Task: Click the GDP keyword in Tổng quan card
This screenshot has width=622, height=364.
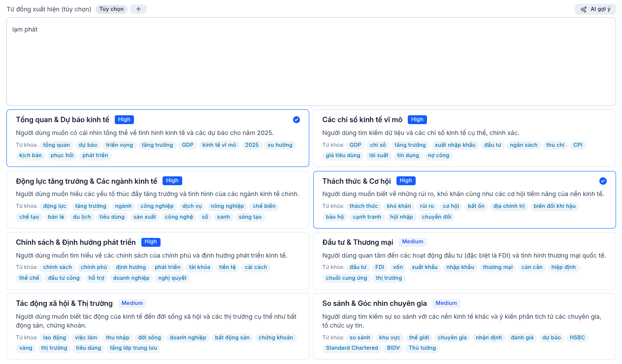Action: tap(187, 145)
